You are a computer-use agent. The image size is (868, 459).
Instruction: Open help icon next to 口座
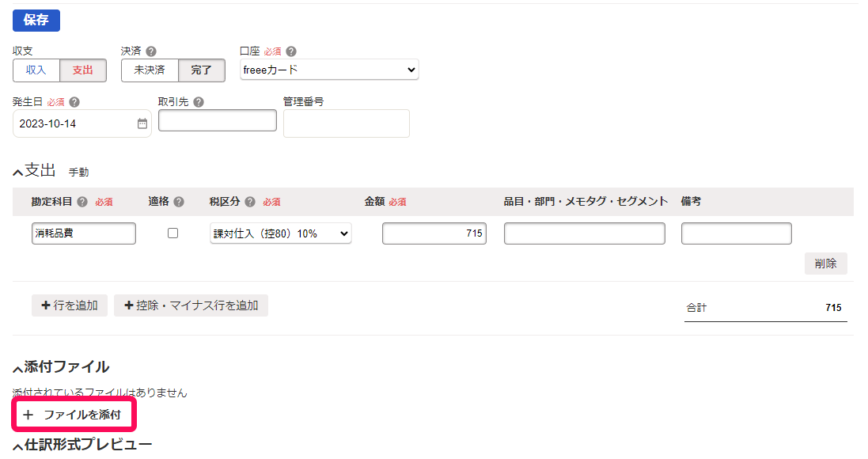[291, 51]
